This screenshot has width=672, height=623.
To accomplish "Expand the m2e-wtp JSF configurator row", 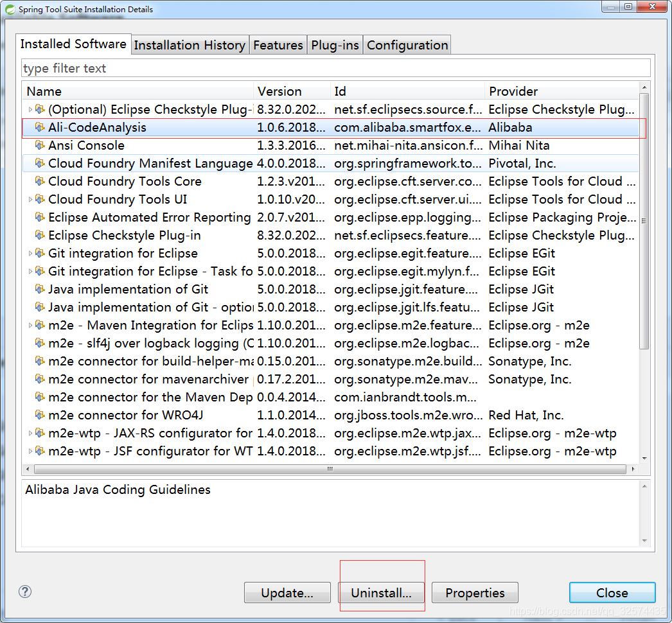I will point(30,451).
